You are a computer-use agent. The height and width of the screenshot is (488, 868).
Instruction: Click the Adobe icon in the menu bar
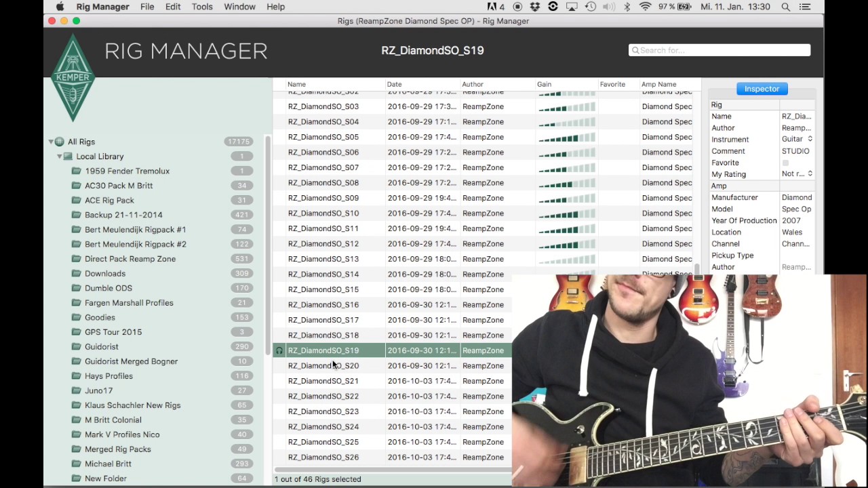494,7
